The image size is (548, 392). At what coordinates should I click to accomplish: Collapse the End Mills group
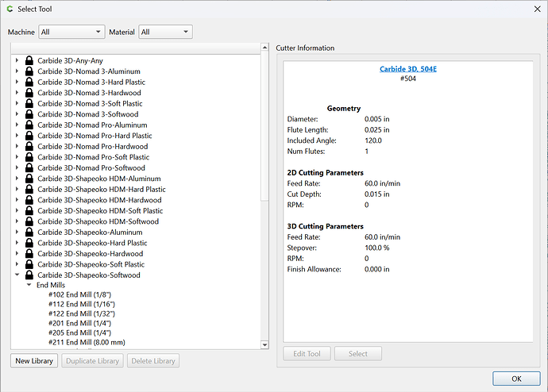coord(29,285)
